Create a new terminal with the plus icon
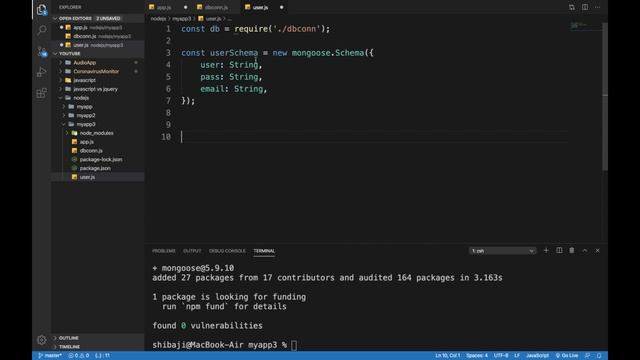 tap(546, 251)
